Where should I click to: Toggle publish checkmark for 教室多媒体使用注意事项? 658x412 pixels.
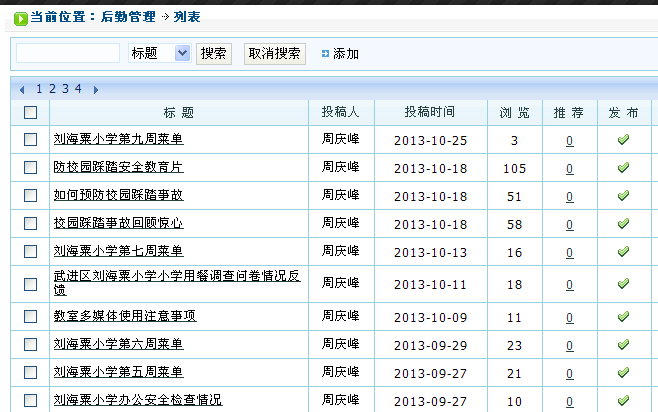624,317
